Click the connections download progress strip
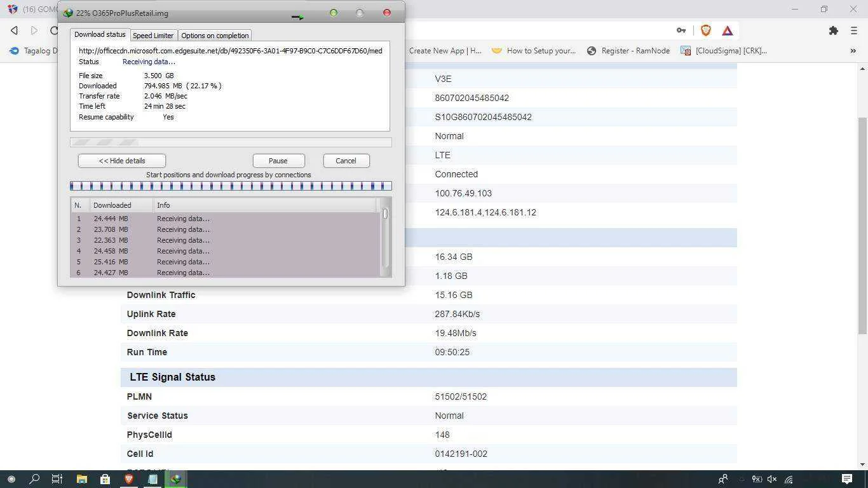The height and width of the screenshot is (488, 868). [231, 186]
